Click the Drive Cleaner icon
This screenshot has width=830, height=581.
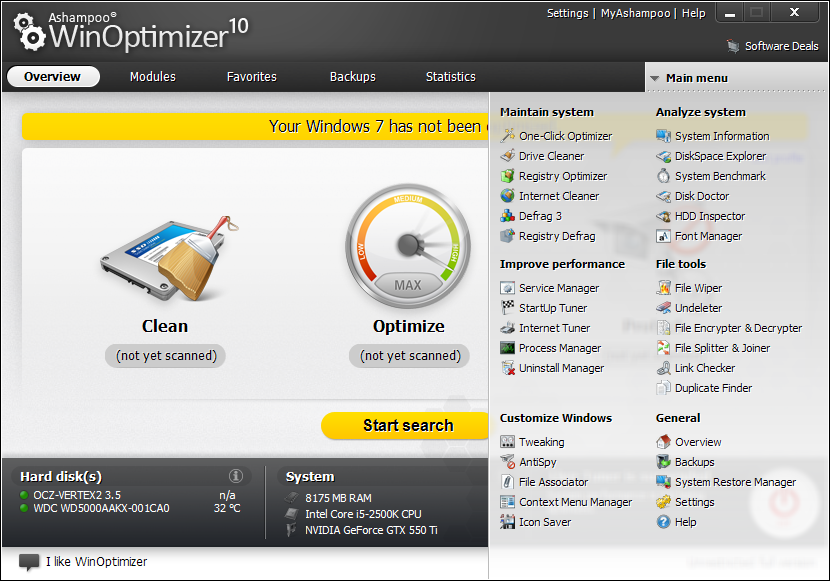[508, 156]
